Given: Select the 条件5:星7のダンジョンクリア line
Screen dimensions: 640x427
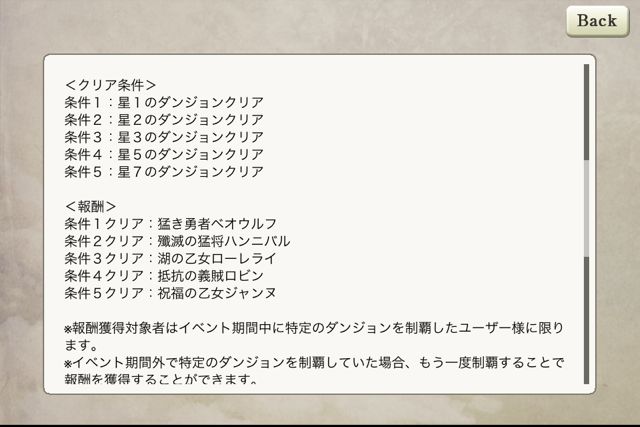Looking at the screenshot, I should click(x=164, y=171).
